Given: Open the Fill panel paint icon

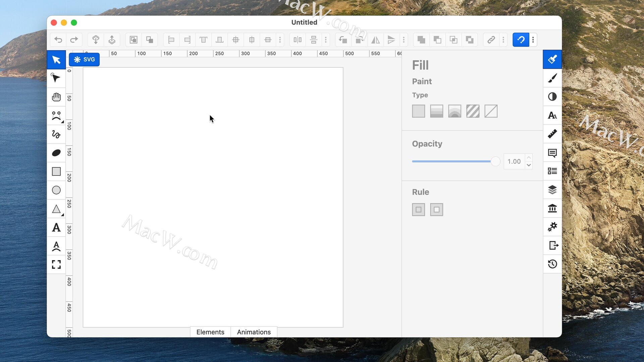Looking at the screenshot, I should tap(552, 59).
